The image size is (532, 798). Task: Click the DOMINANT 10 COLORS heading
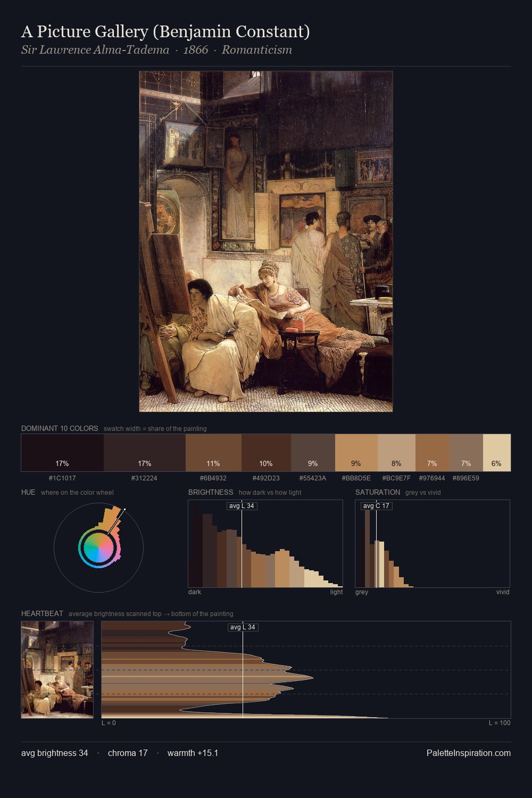tap(60, 428)
